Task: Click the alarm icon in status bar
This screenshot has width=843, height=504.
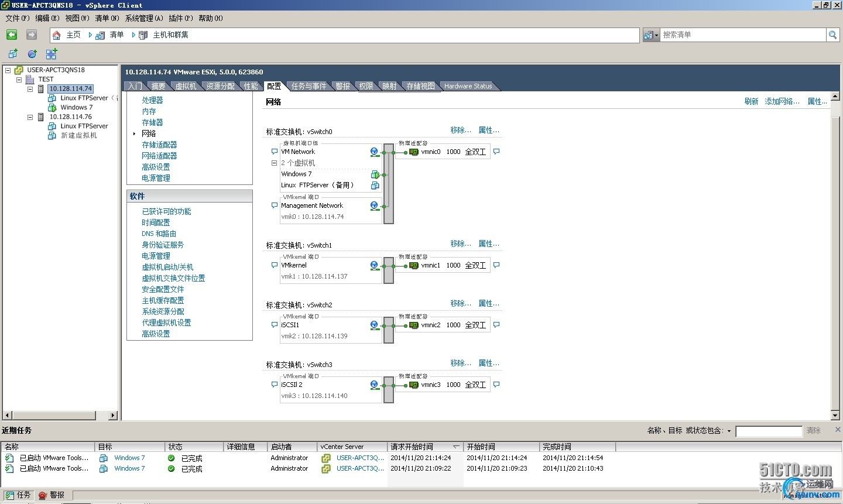Action: click(x=42, y=495)
